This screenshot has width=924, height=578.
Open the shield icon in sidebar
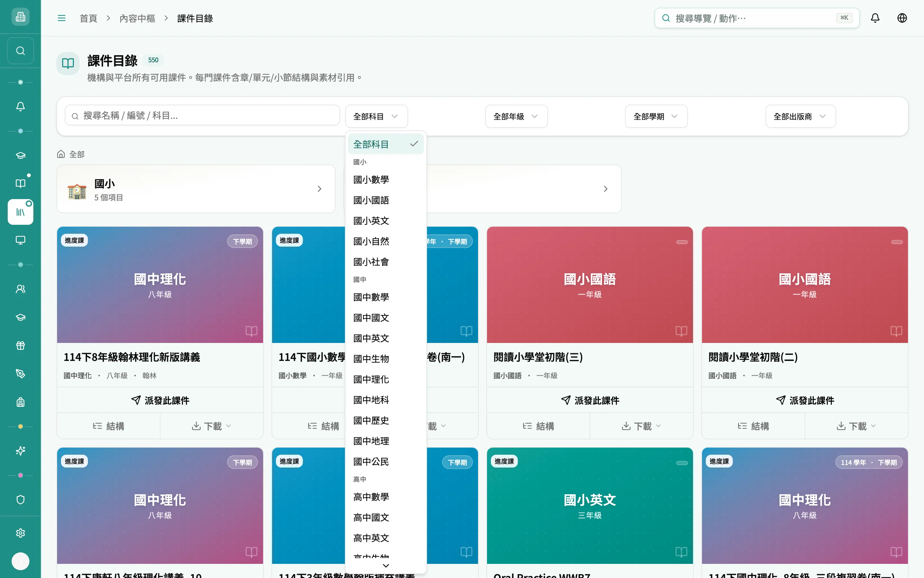click(21, 500)
